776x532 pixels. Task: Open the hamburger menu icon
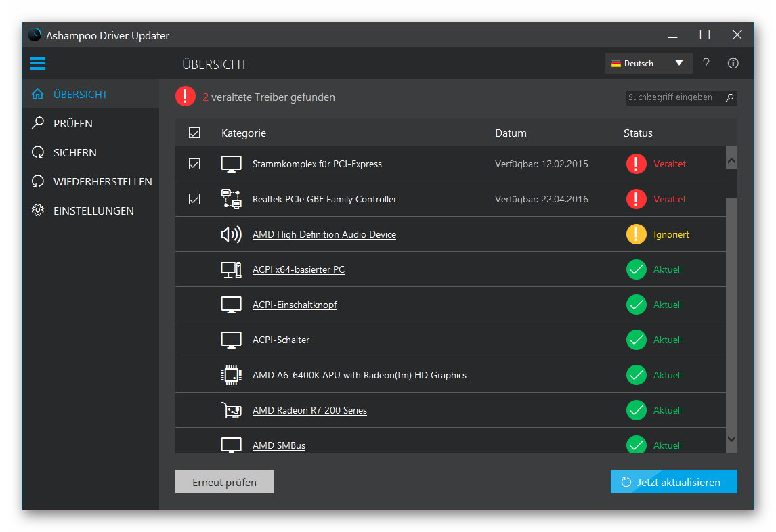coord(37,63)
